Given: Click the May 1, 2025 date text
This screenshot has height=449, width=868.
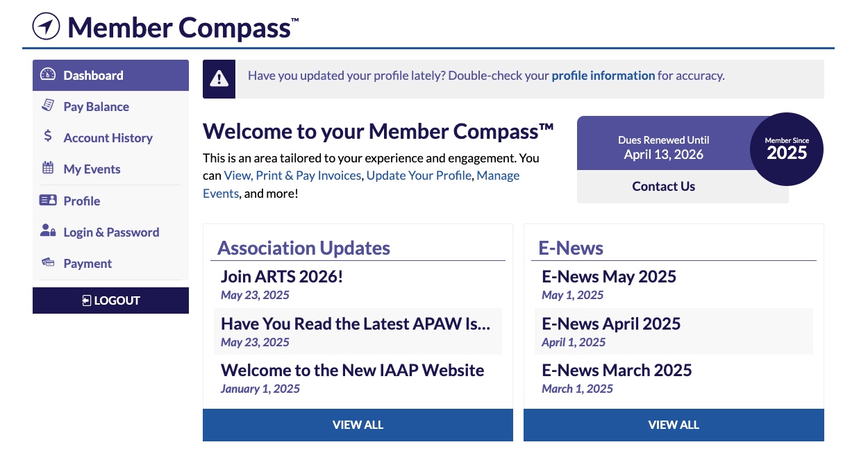Looking at the screenshot, I should coord(573,295).
